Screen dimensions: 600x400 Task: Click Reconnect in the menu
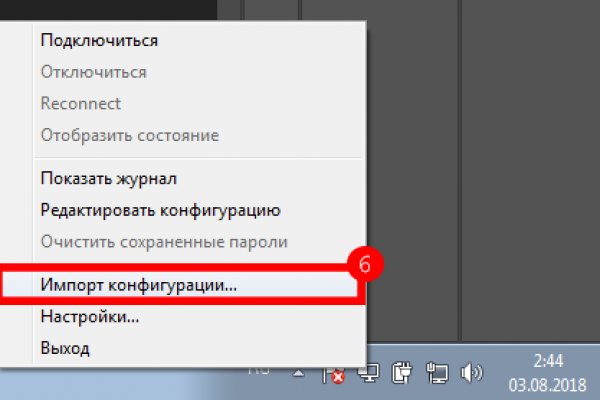(80, 103)
